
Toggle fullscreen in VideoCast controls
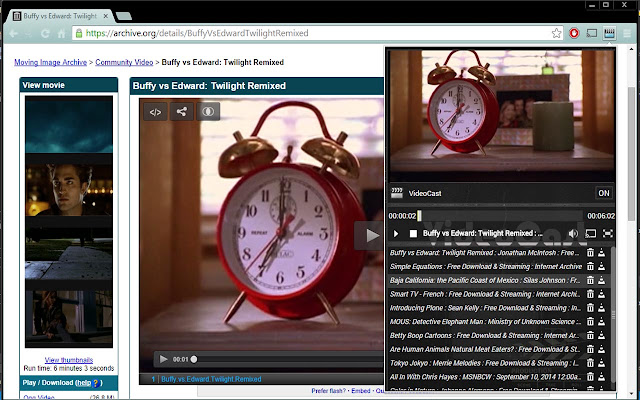[x=608, y=233]
